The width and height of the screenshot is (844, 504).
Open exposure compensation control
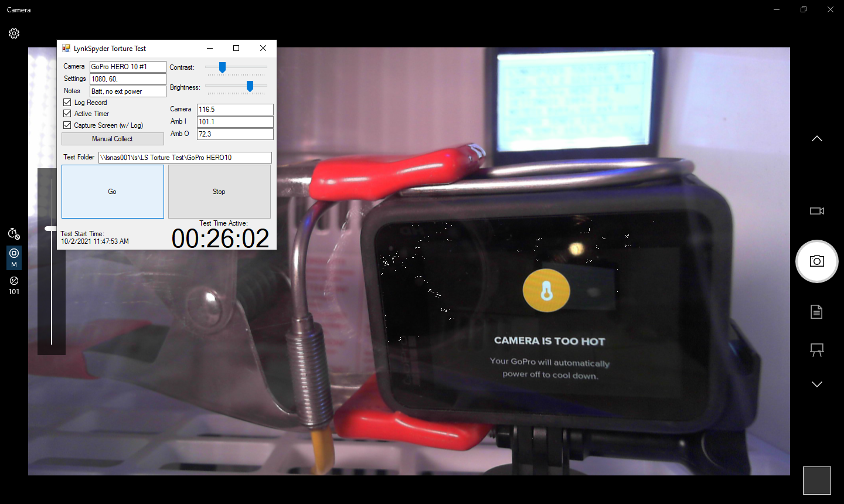[x=13, y=285]
